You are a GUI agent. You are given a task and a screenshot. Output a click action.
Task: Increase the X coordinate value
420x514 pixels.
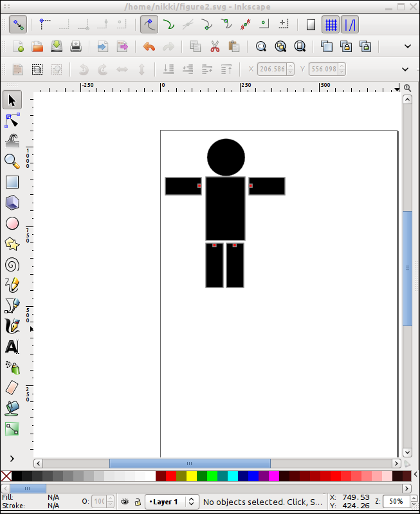coord(291,66)
